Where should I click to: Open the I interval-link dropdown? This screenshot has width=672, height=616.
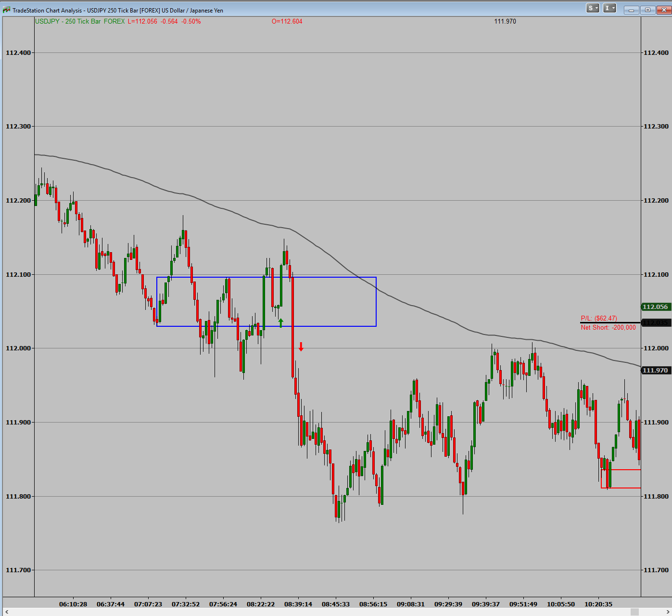pos(609,8)
